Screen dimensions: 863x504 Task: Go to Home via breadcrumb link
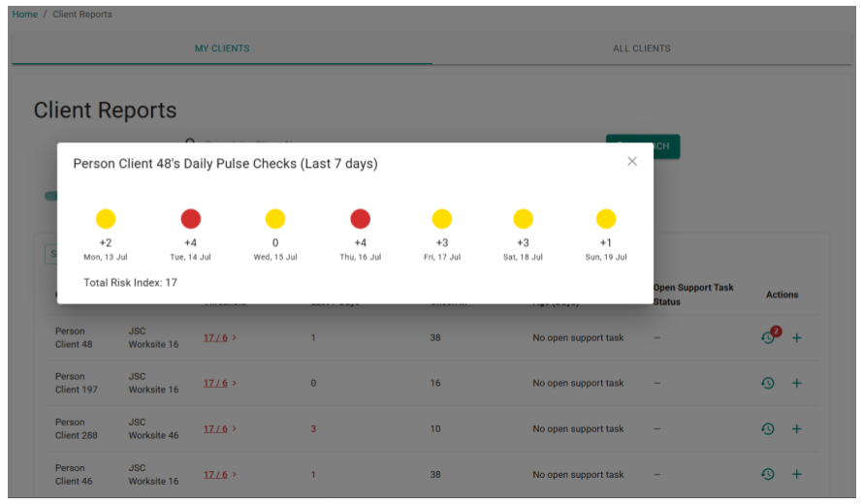point(25,15)
